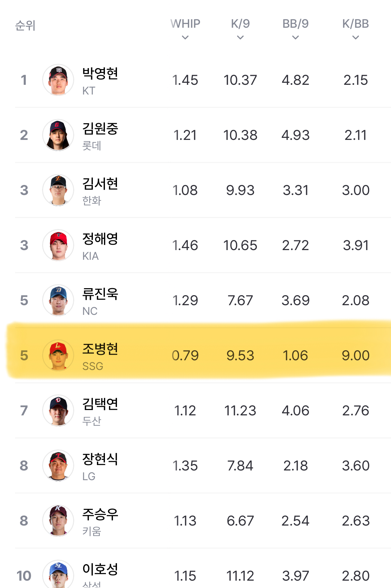The height and width of the screenshot is (588, 391).
Task: Sort by the K/9 column chevron
Action: pos(240,37)
